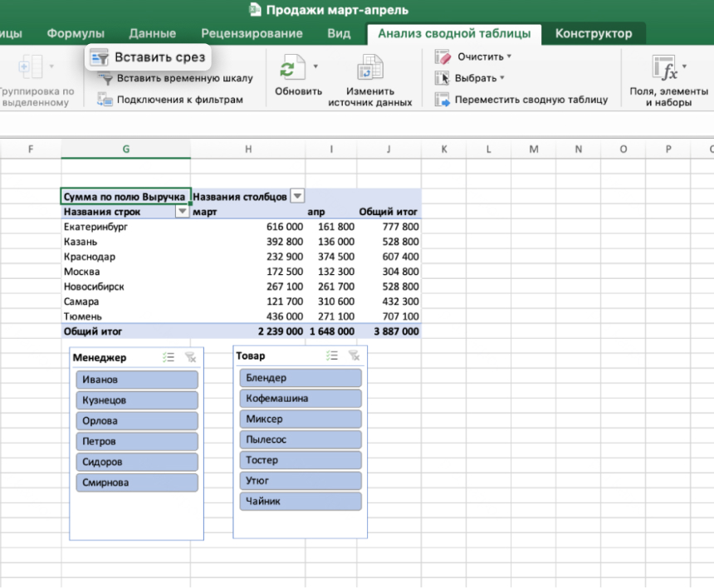
Task: Click the Change Data Source icon
Action: tap(369, 67)
